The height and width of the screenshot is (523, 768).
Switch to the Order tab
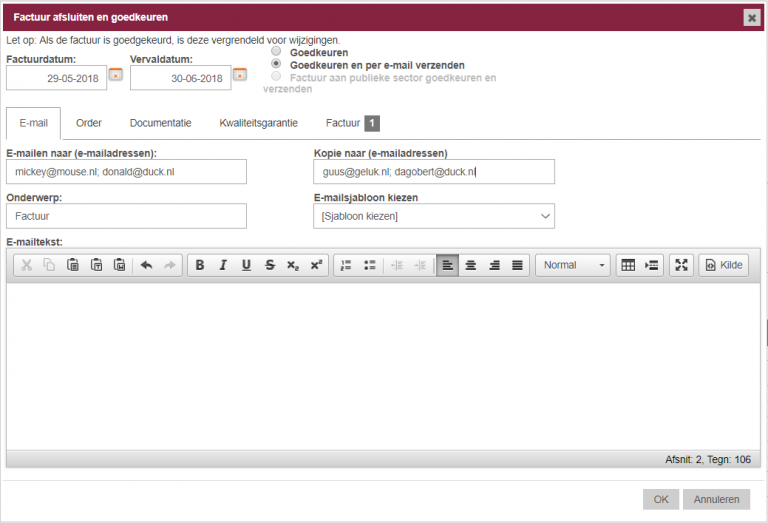[89, 123]
